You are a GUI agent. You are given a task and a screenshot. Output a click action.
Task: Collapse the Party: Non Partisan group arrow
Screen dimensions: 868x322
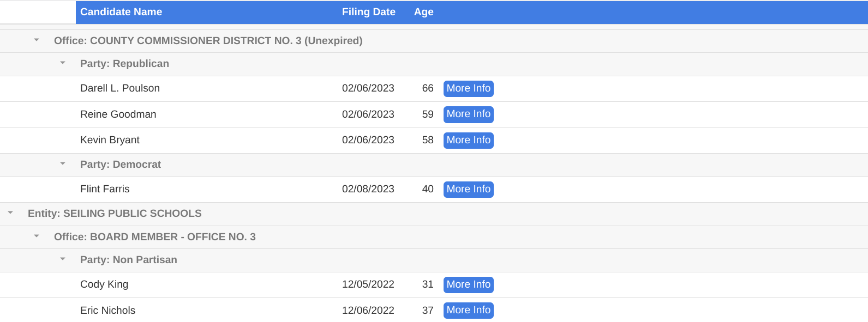pos(63,259)
